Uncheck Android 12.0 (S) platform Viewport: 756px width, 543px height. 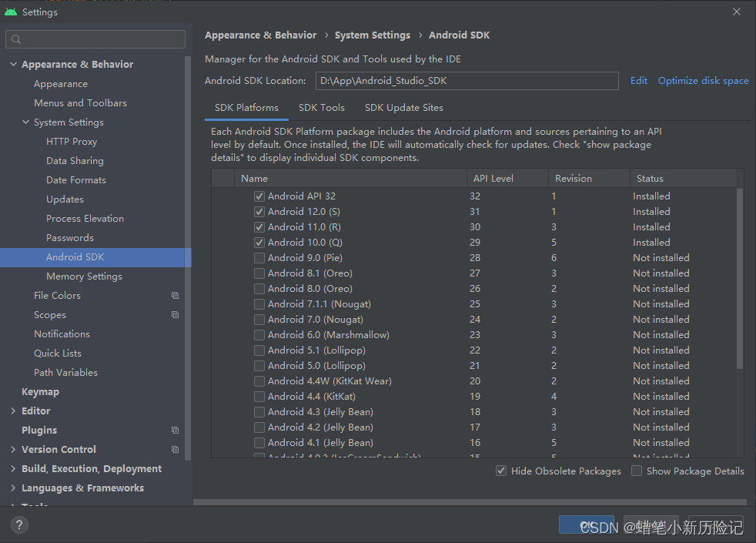pos(259,212)
